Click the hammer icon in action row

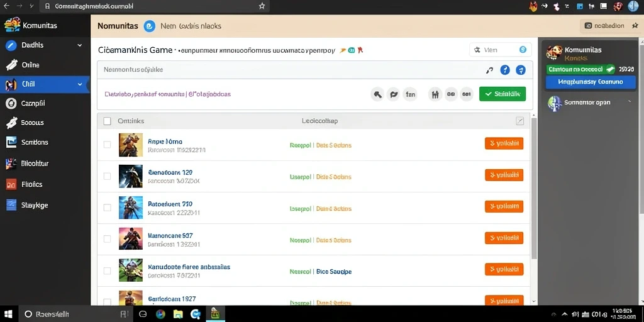(377, 94)
